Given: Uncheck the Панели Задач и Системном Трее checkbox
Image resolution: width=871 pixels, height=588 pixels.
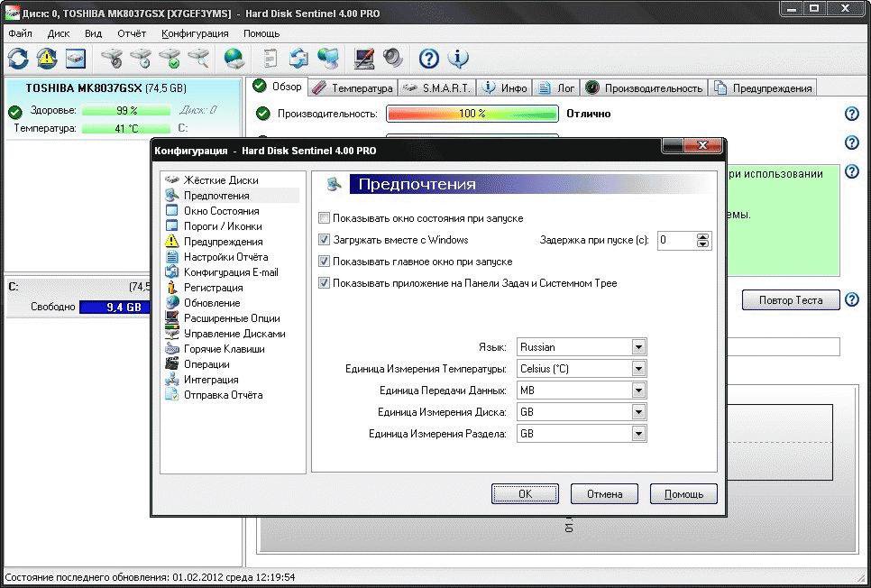Looking at the screenshot, I should click(x=324, y=283).
